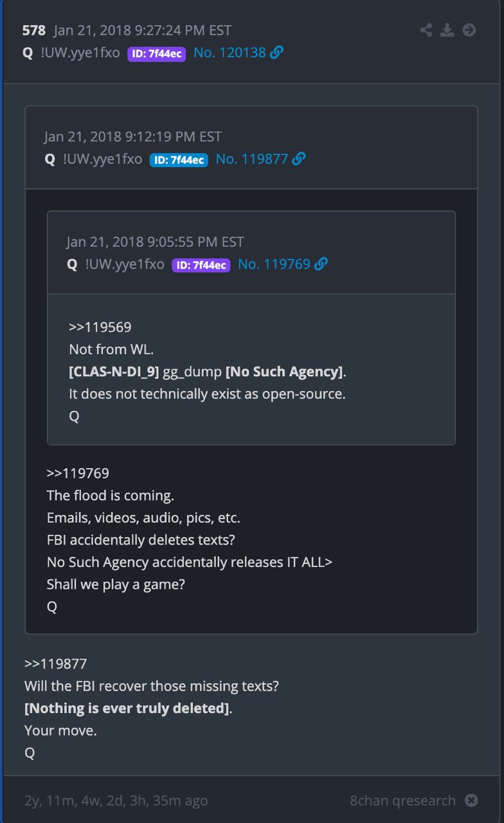
Task: Click the right-arrow circle icon
Action: 469,30
